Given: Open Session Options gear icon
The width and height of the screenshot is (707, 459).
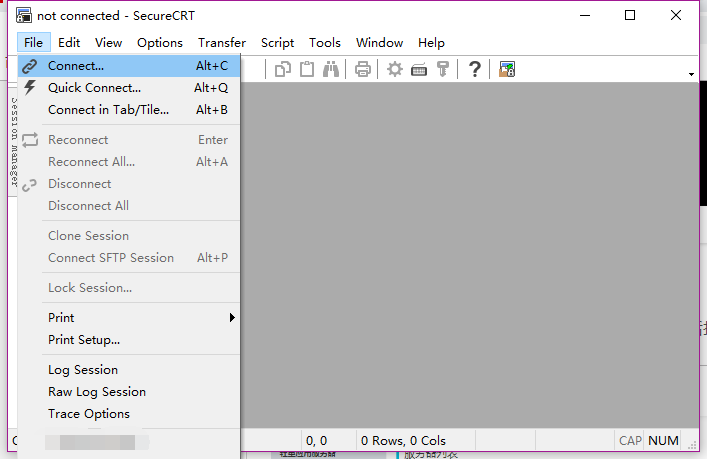Looking at the screenshot, I should (395, 69).
